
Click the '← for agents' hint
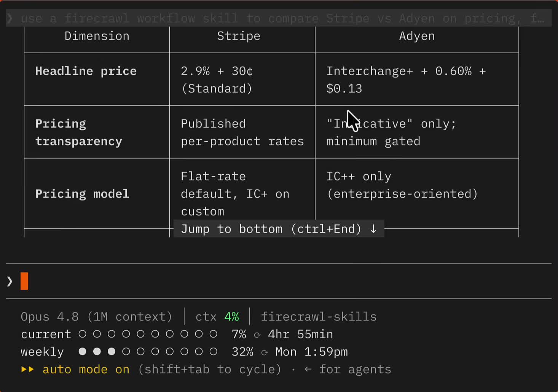click(x=348, y=370)
